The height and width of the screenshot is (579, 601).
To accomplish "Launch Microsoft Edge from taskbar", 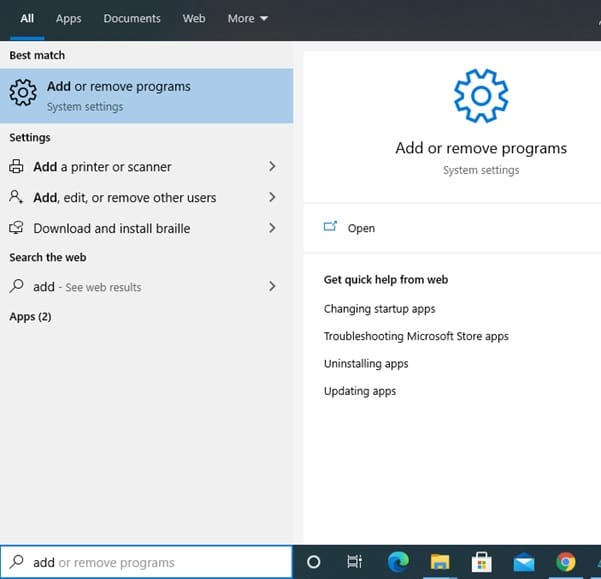I will pyautogui.click(x=398, y=562).
